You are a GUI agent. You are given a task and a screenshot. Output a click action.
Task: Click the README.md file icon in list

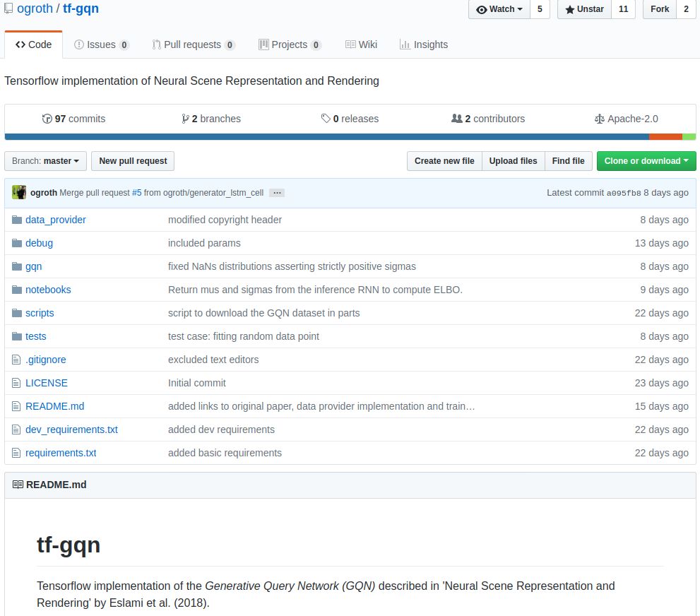[x=16, y=406]
